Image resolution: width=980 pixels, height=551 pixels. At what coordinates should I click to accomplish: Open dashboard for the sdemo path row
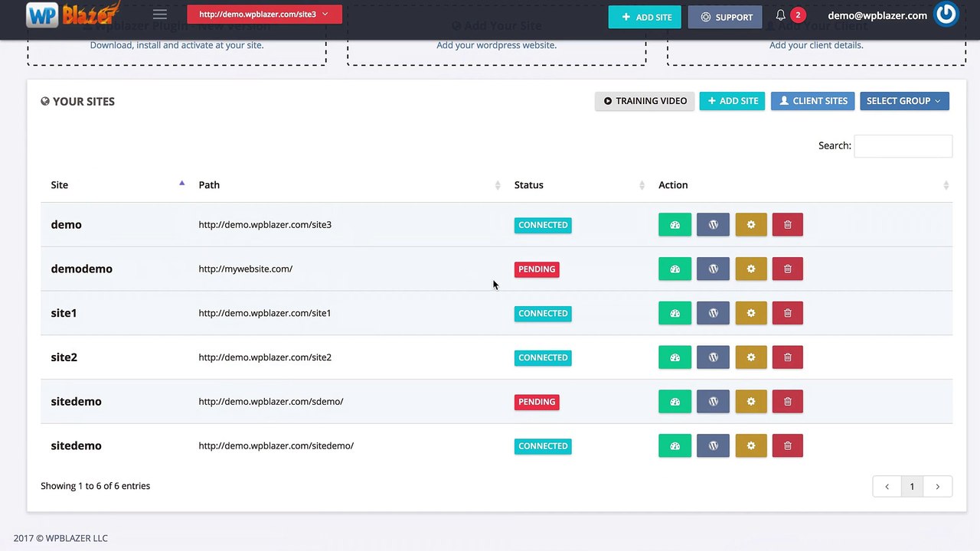(x=675, y=402)
